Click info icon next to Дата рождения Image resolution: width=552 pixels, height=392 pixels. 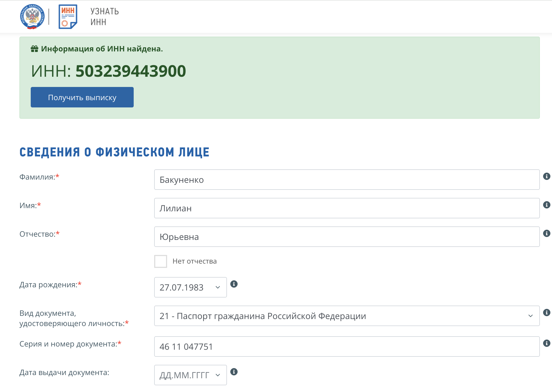[234, 284]
